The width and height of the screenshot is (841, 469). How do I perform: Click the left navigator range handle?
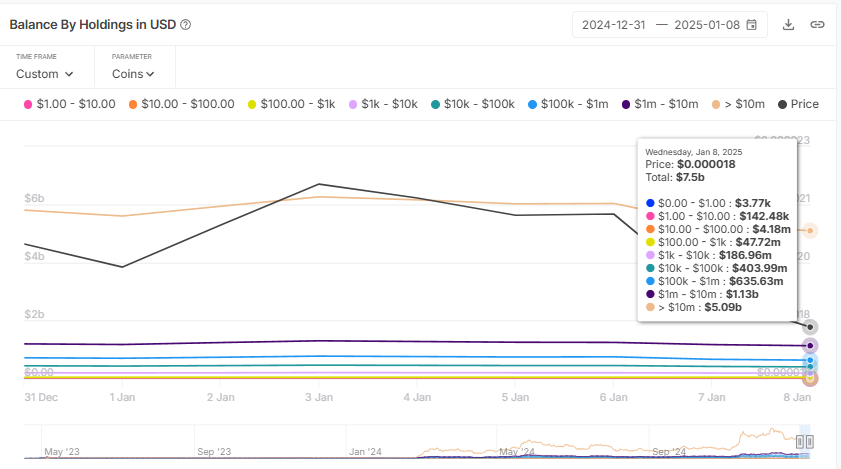point(800,441)
